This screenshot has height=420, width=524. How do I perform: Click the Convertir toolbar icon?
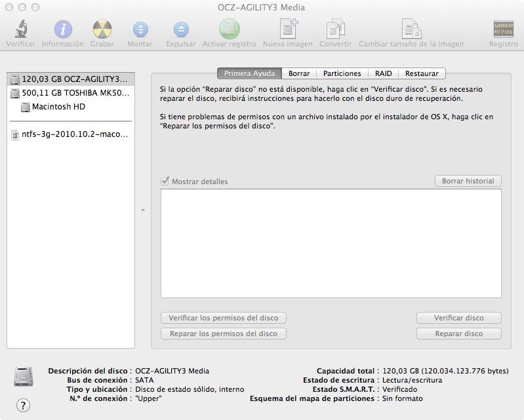[335, 29]
